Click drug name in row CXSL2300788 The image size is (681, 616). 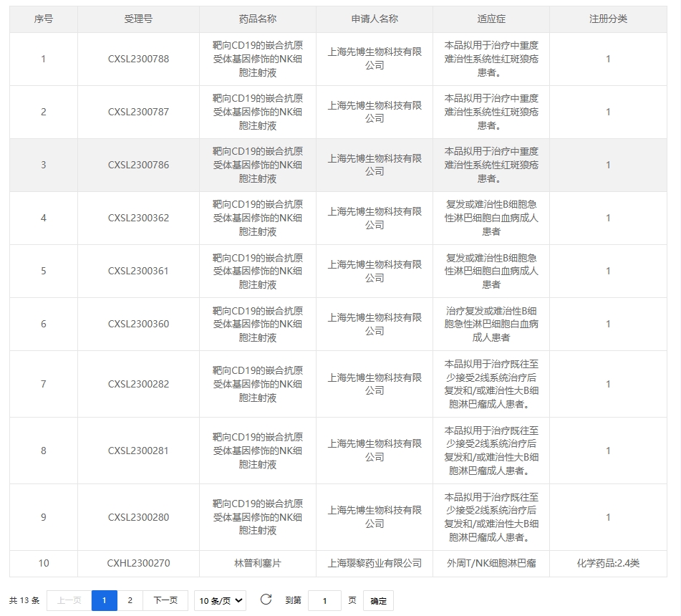(x=258, y=59)
